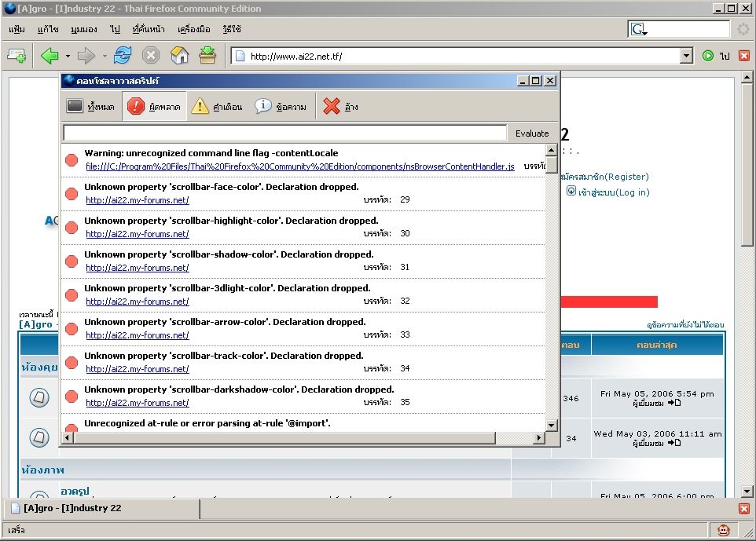Click latest post icon for May 05 entry
Viewport: 756px width, 541px height.
[674, 403]
